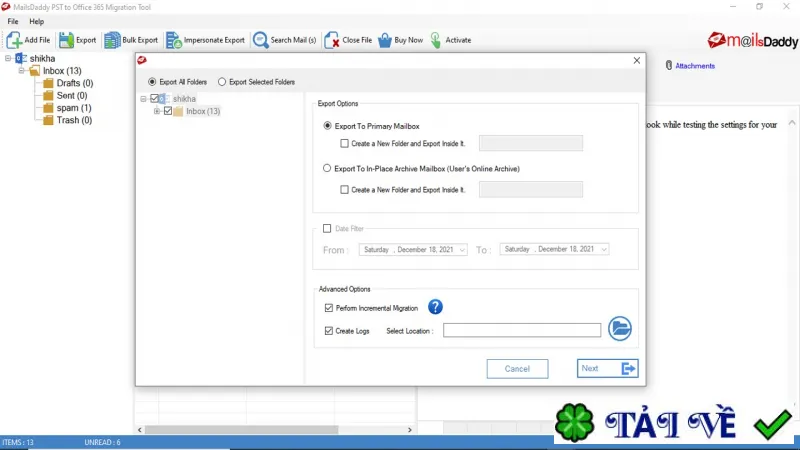Click the Activate toolbar icon
This screenshot has width=800, height=450.
[436, 40]
